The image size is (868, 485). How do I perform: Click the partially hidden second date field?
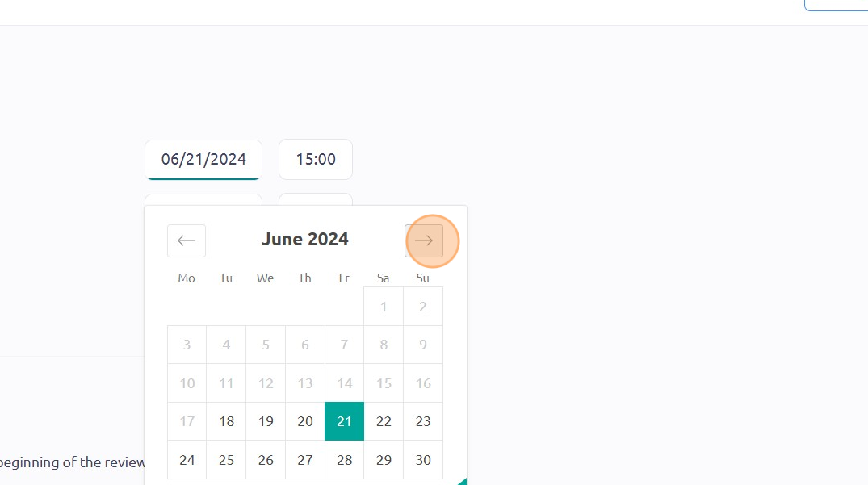pyautogui.click(x=203, y=199)
